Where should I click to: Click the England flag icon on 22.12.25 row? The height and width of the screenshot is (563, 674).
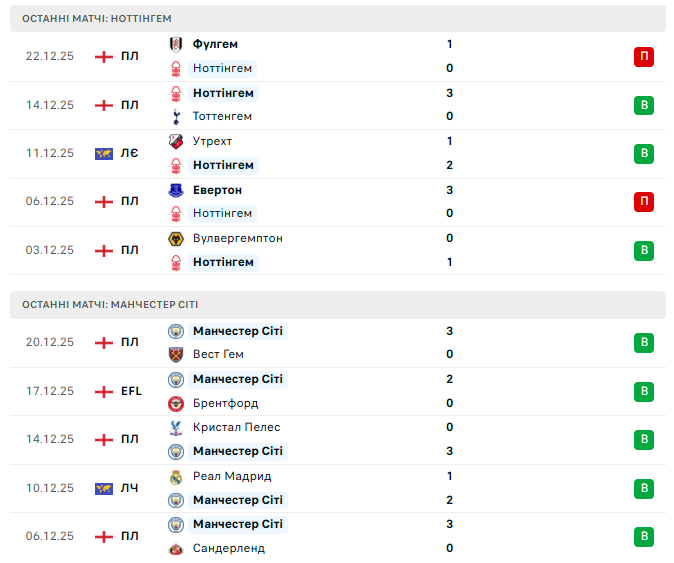click(103, 56)
